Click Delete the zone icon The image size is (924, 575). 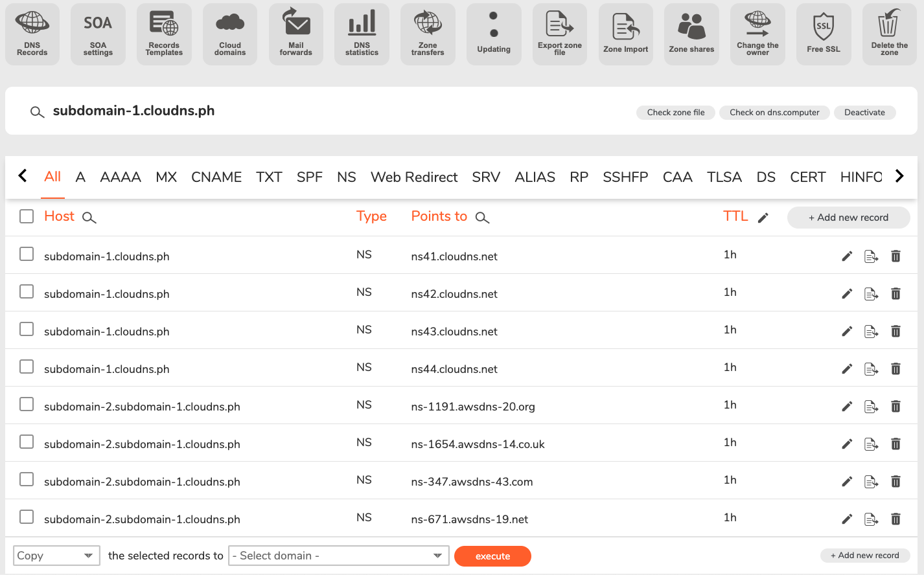pos(890,34)
